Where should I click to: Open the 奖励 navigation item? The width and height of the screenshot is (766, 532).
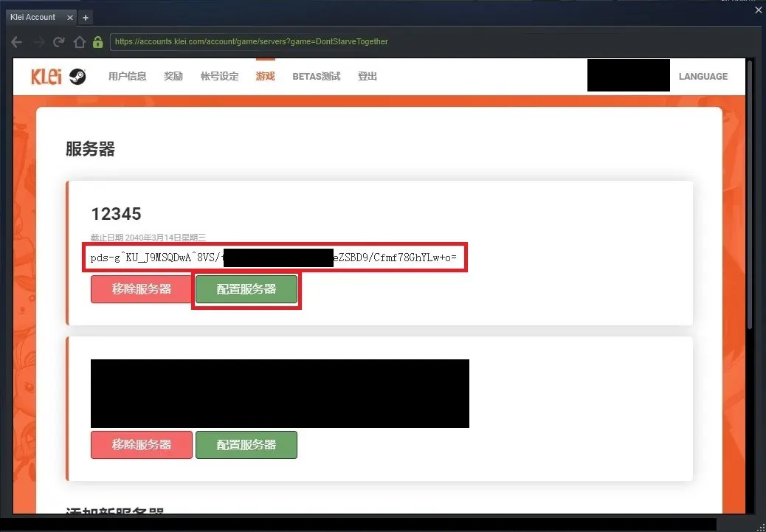tap(173, 77)
